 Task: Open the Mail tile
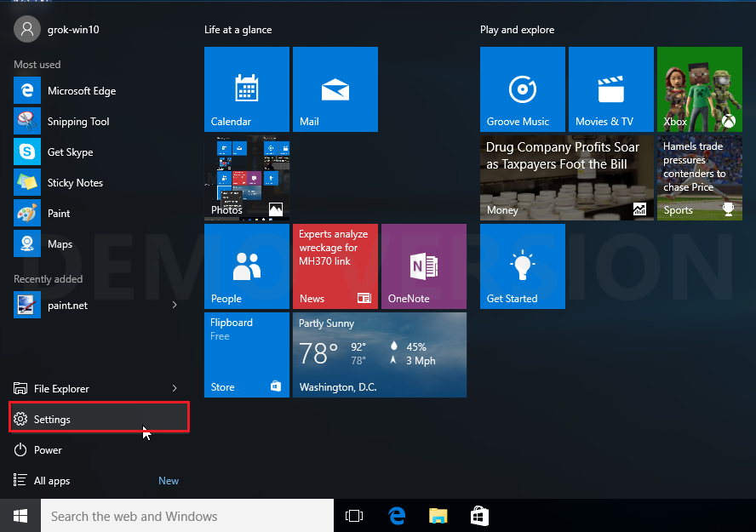(x=335, y=89)
